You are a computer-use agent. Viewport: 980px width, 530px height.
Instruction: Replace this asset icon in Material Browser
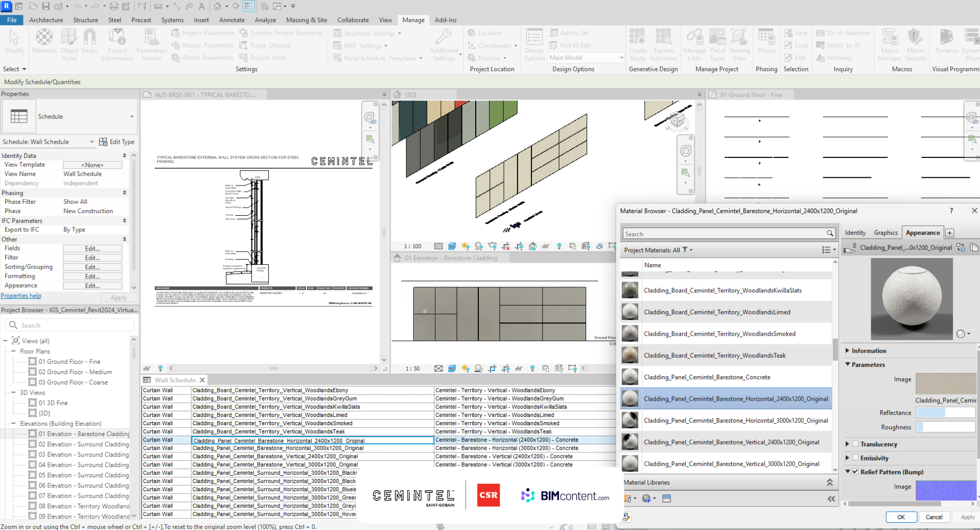click(961, 247)
